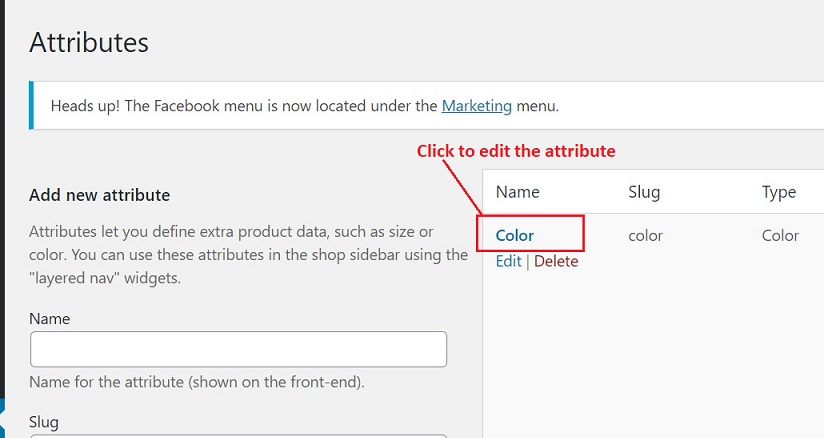Image resolution: width=824 pixels, height=438 pixels.
Task: Focus the Slug input field at bottom
Action: [x=239, y=436]
